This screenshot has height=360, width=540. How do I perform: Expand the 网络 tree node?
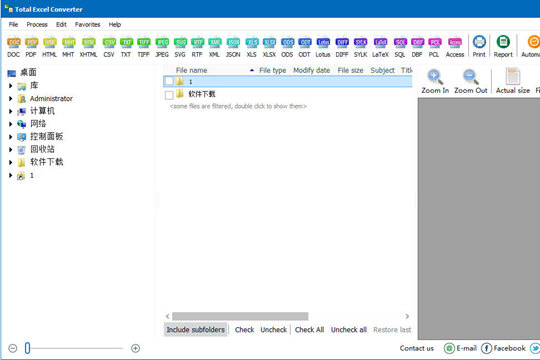coord(10,124)
